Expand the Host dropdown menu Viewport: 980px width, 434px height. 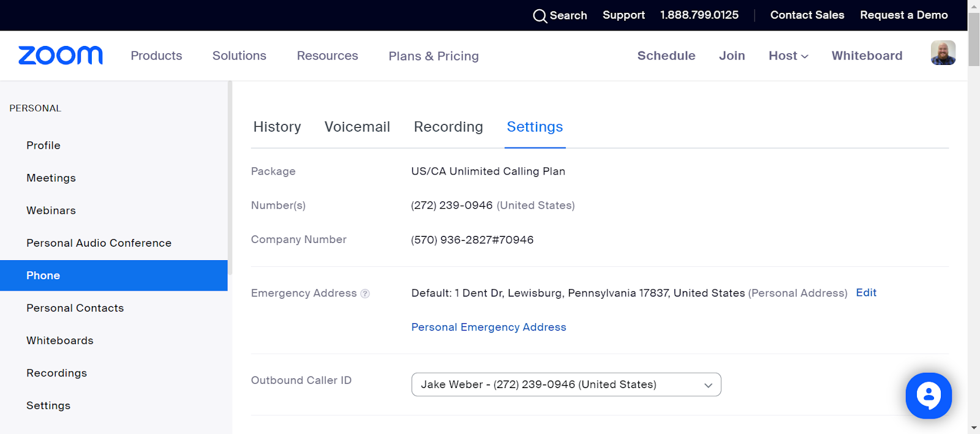tap(788, 56)
